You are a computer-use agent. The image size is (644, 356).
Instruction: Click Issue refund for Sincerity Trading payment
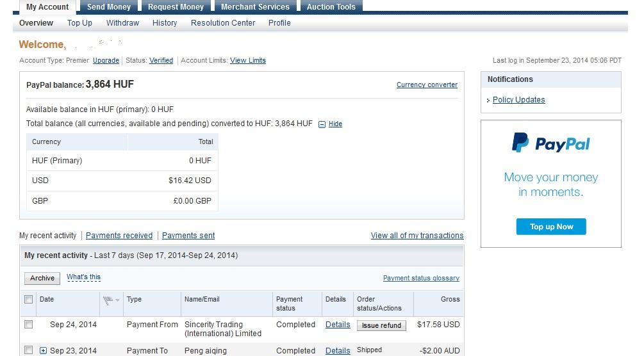[381, 325]
